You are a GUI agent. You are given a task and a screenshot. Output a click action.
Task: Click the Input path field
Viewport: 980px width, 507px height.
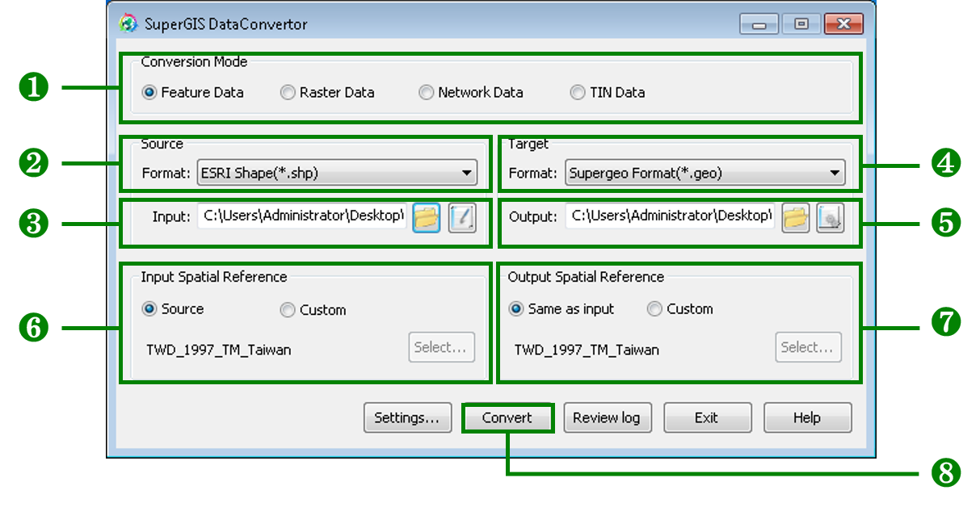[302, 216]
